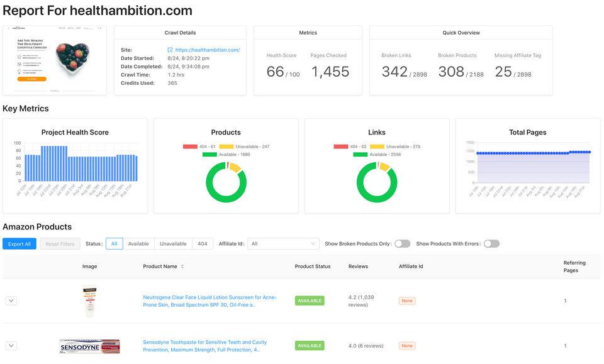Click the Pages Checked value 1,455
604x364 pixels.
[x=330, y=72]
